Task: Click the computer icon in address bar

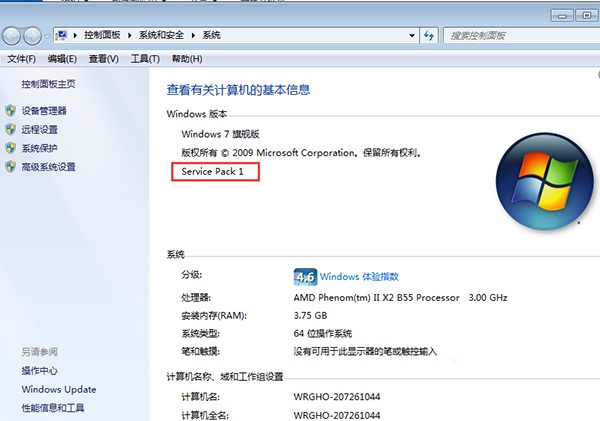Action: click(x=61, y=36)
